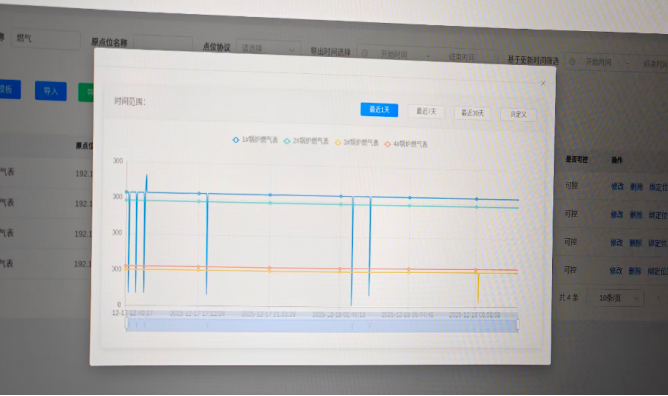The width and height of the screenshot is (668, 396).
Task: Click 修改 in the fourth table row
Action: coord(616,270)
